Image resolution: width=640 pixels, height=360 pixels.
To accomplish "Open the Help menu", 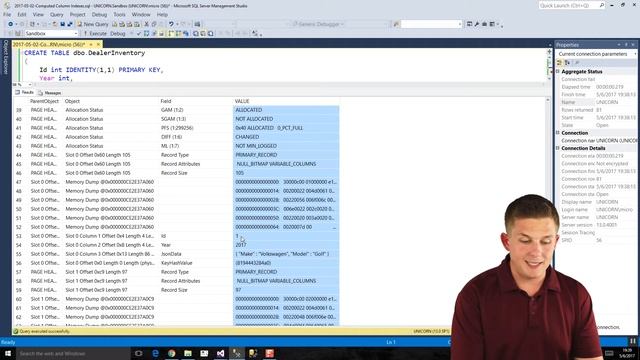I will tap(162, 15).
